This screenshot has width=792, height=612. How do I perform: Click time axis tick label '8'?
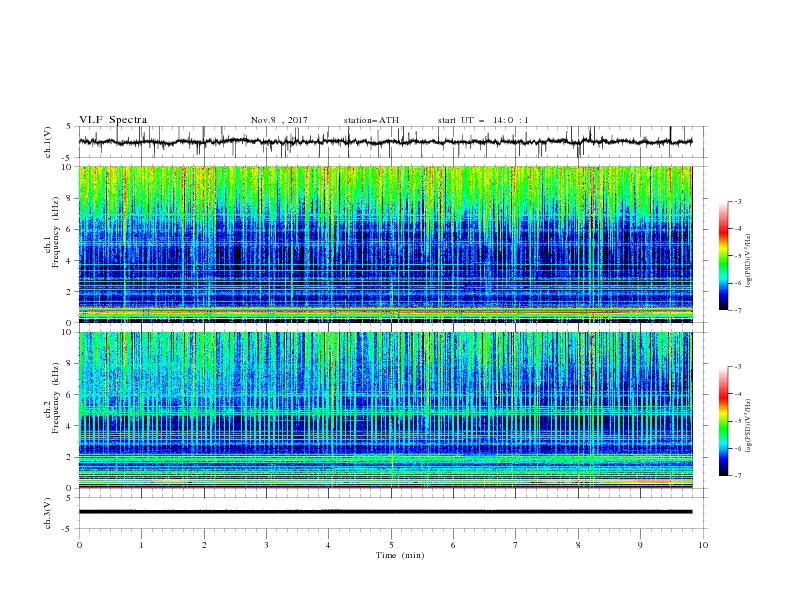pyautogui.click(x=578, y=545)
